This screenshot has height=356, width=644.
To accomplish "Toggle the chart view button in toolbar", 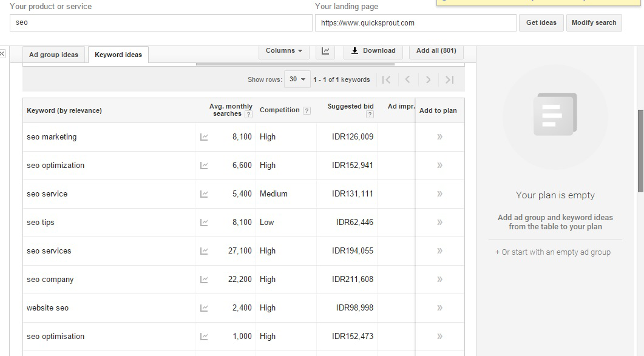I will [325, 51].
